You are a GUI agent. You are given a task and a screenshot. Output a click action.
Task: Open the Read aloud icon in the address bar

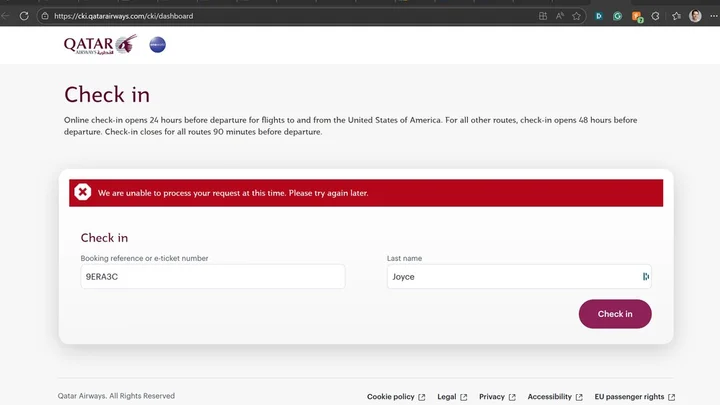point(560,16)
